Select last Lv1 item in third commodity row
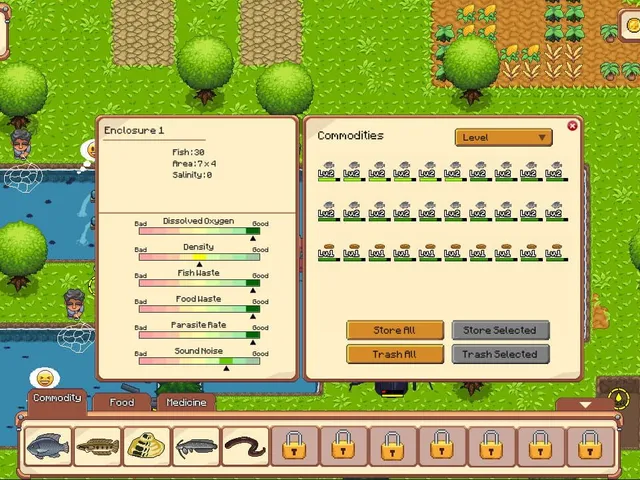The width and height of the screenshot is (640, 480). tap(556, 252)
